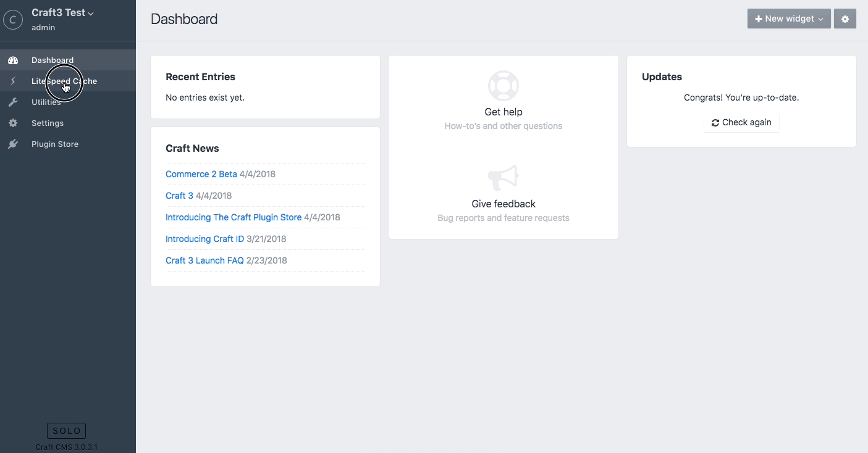Viewport: 868px width, 453px height.
Task: Click 'Bug reports and feature requests' subtitle
Action: coord(504,218)
